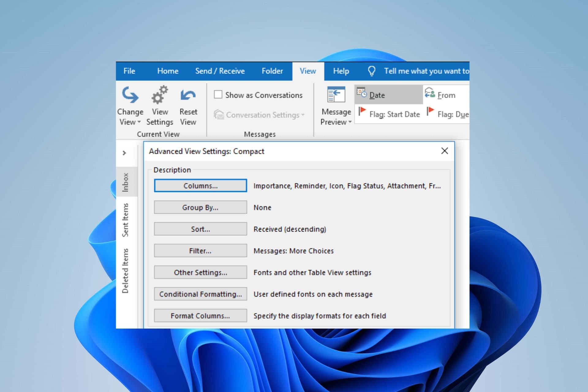Click "Specify the display formats for each field"
Image resolution: width=588 pixels, height=392 pixels.
click(x=320, y=316)
